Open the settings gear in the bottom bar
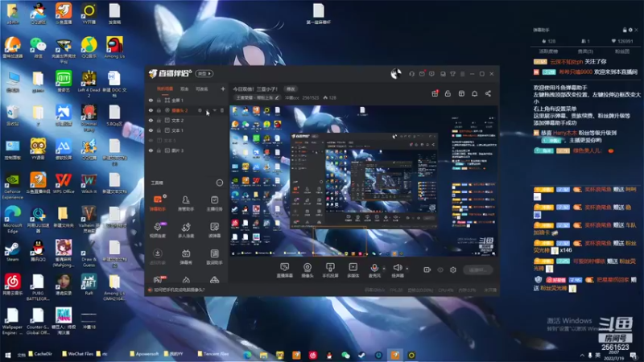 [x=453, y=269]
